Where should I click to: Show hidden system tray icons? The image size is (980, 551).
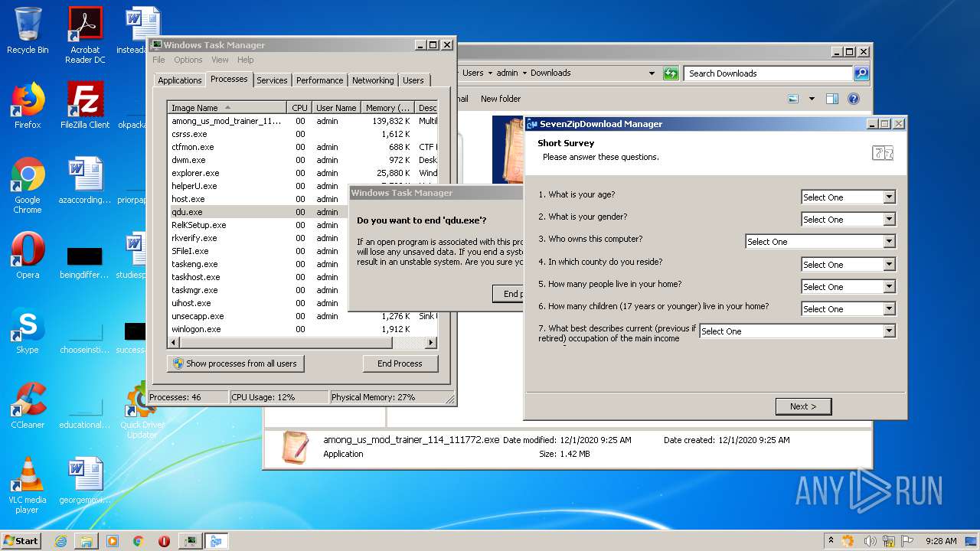tap(831, 541)
